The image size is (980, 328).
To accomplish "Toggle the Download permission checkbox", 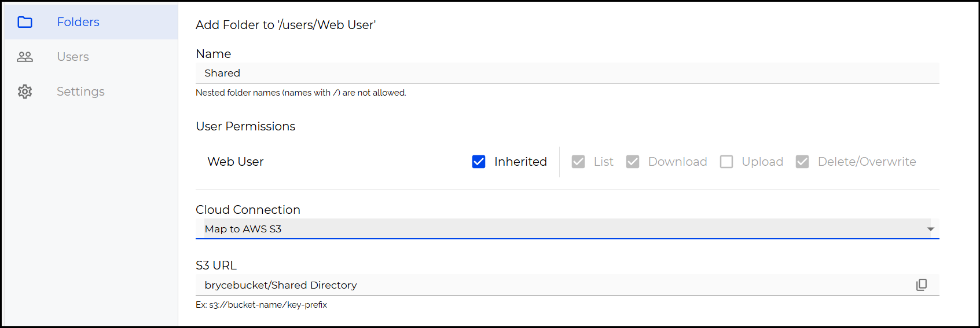I will tap(633, 162).
